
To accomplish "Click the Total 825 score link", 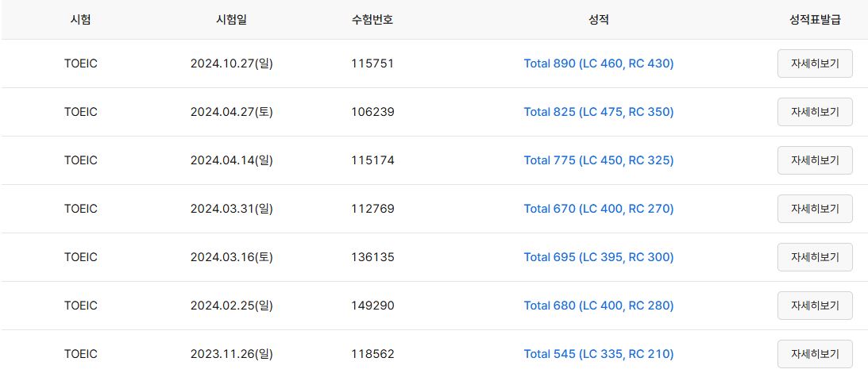I will point(599,112).
